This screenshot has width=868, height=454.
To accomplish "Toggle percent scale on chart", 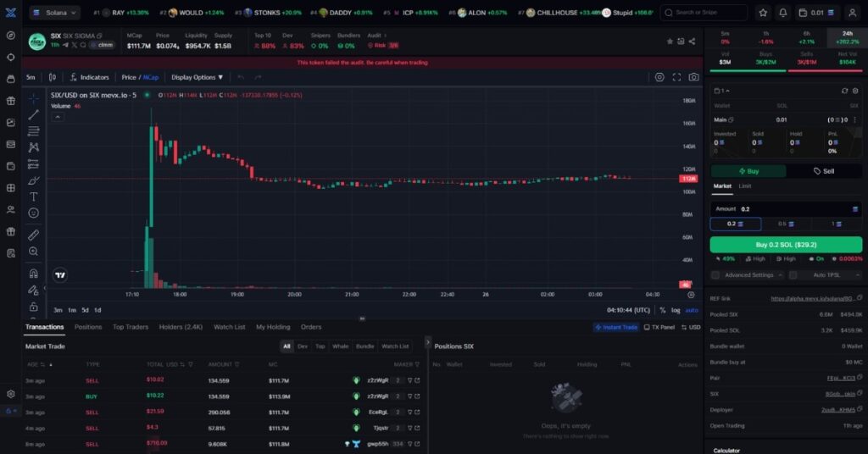I will pos(663,310).
